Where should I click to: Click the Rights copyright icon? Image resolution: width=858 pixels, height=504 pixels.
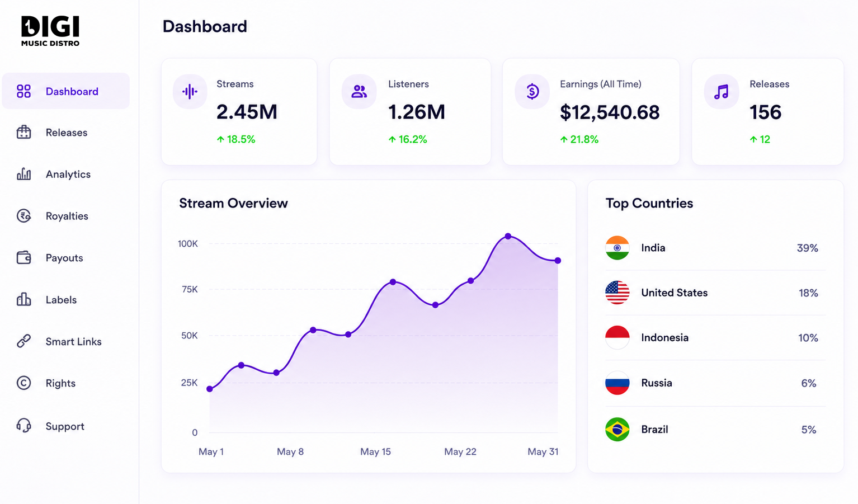[23, 383]
